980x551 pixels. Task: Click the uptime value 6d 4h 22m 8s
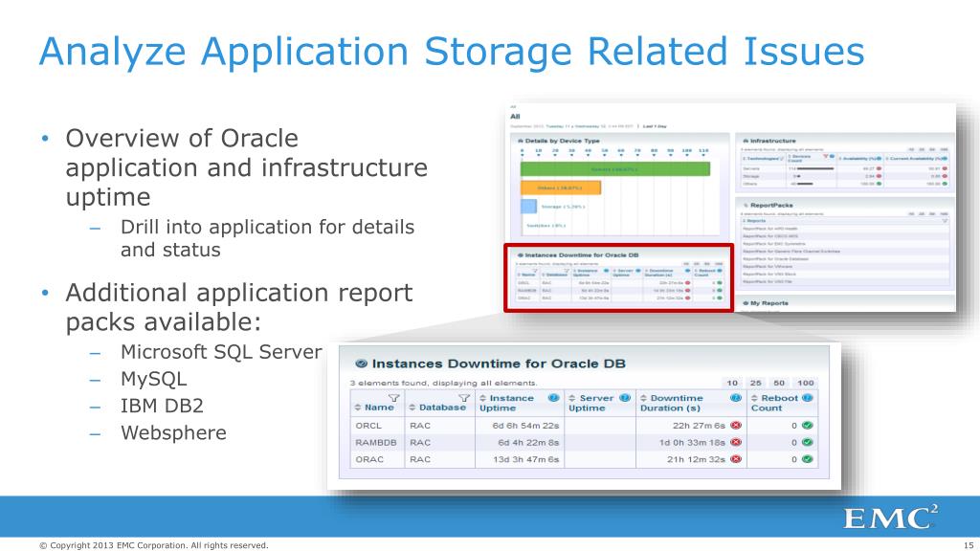528,442
